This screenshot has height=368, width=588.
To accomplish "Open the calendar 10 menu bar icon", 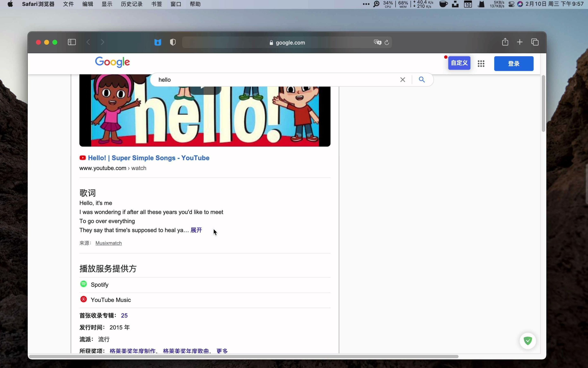I will coord(468,4).
